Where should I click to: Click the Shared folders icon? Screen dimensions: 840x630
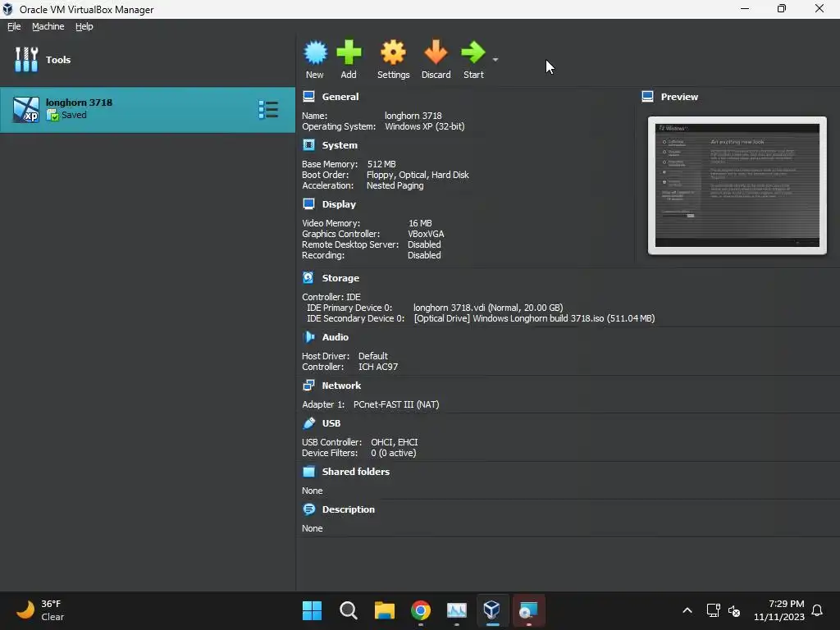coord(308,472)
